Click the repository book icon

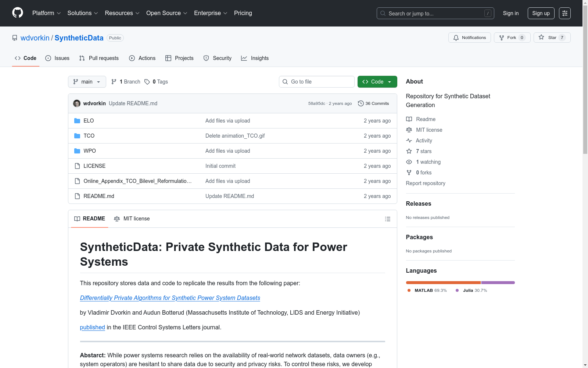[x=15, y=38]
